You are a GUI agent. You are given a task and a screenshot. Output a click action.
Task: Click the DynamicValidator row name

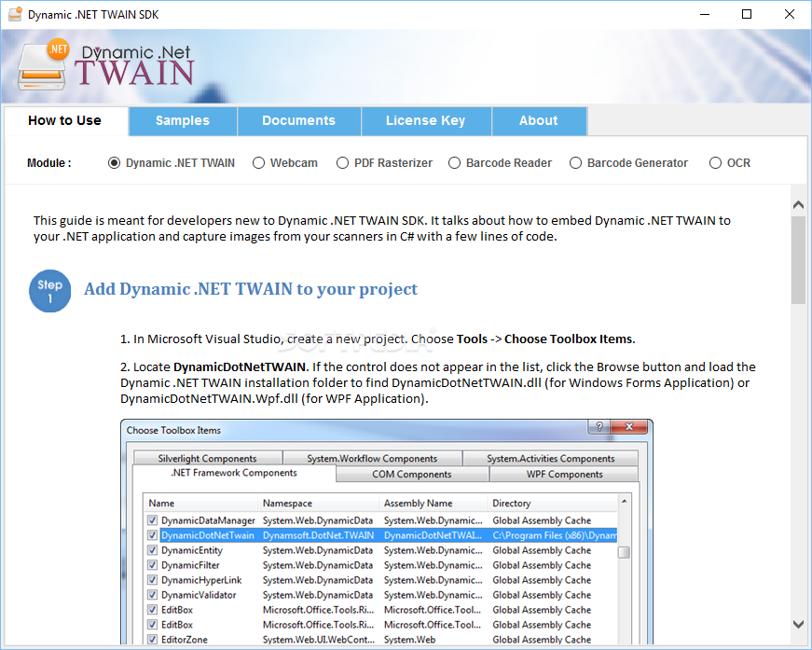point(199,595)
